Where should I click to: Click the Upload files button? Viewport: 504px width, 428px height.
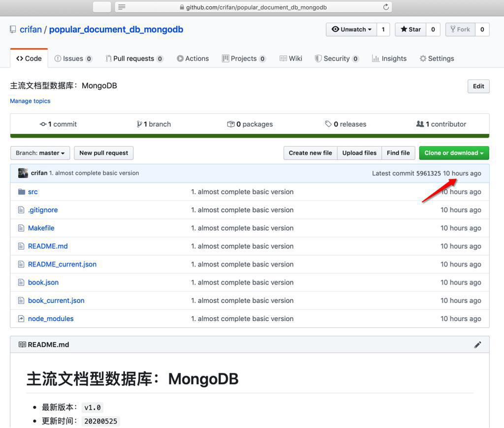(x=359, y=153)
